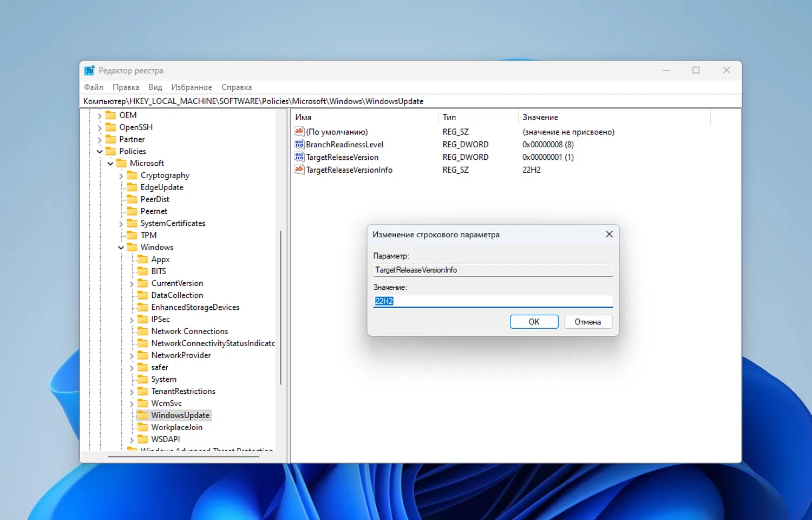Click the read-only Параметр field in the dialog

[x=493, y=270]
